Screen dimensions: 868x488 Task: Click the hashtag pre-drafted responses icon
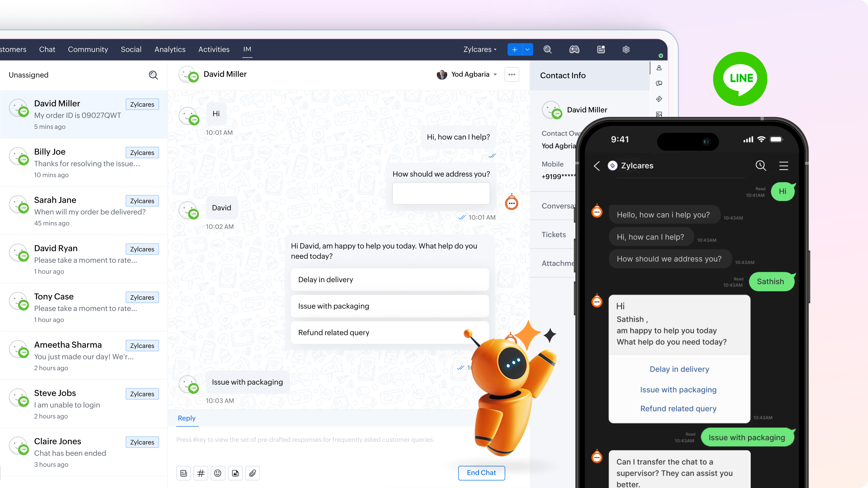(200, 473)
